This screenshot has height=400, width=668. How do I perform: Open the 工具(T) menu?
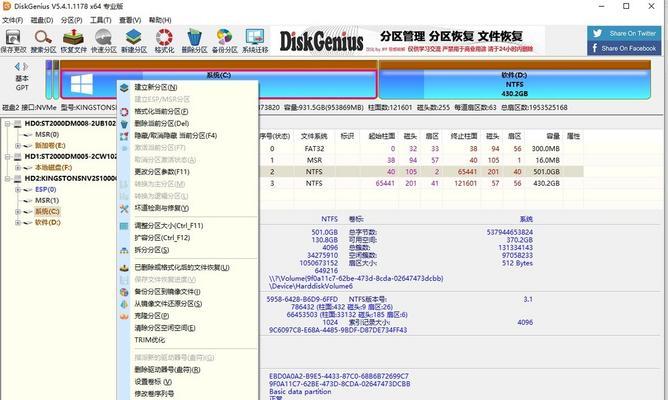(100, 20)
